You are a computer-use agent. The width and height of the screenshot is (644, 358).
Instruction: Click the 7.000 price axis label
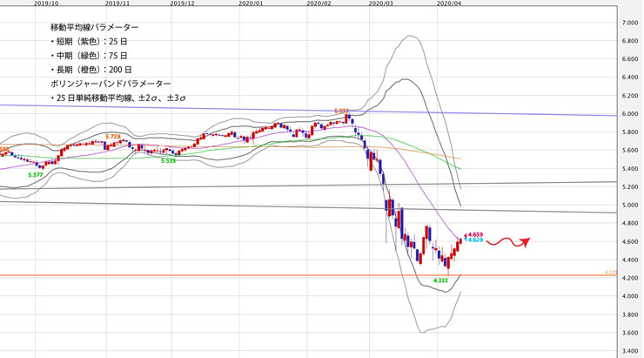pyautogui.click(x=630, y=23)
